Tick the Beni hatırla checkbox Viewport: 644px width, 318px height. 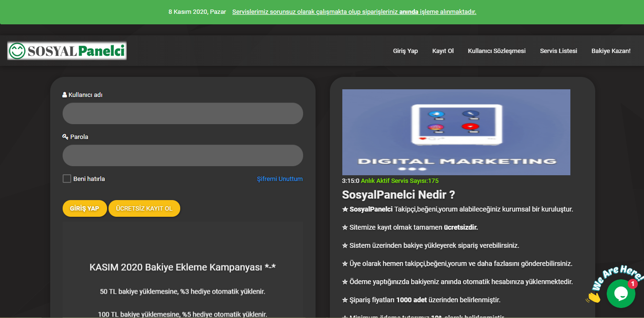[x=67, y=179]
